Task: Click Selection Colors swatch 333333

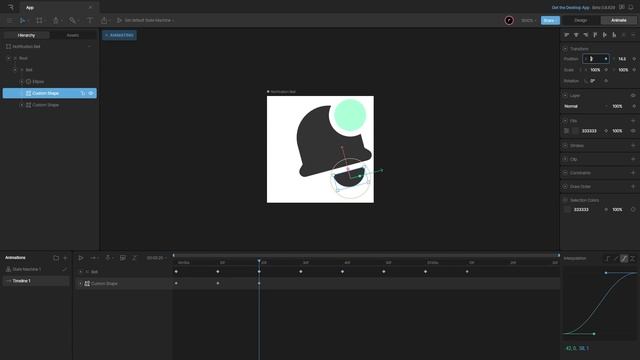Action: point(567,210)
